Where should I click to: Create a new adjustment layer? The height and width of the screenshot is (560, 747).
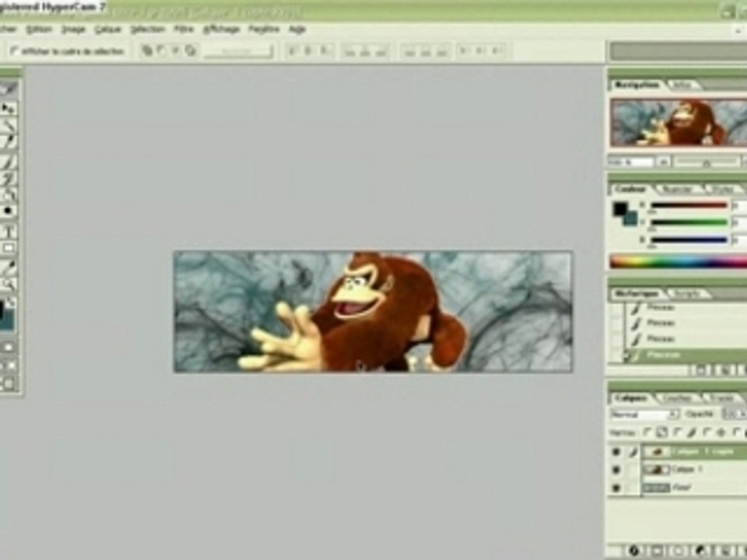[702, 551]
